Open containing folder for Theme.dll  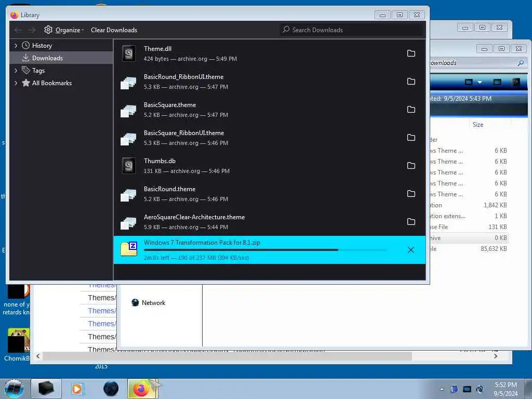coord(411,54)
